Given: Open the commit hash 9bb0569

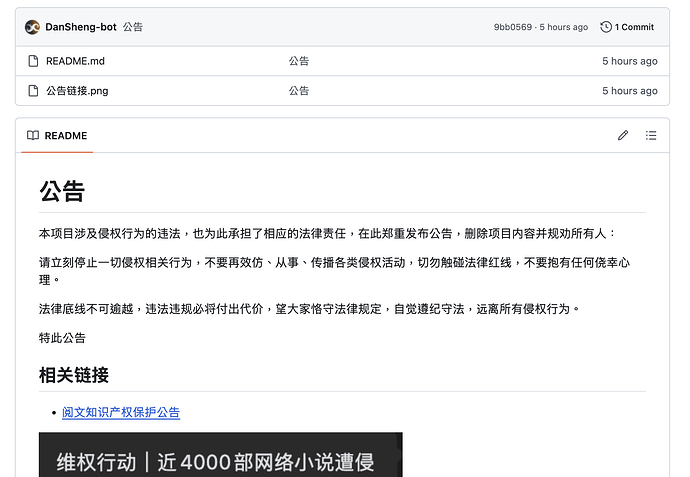Looking at the screenshot, I should pos(513,27).
